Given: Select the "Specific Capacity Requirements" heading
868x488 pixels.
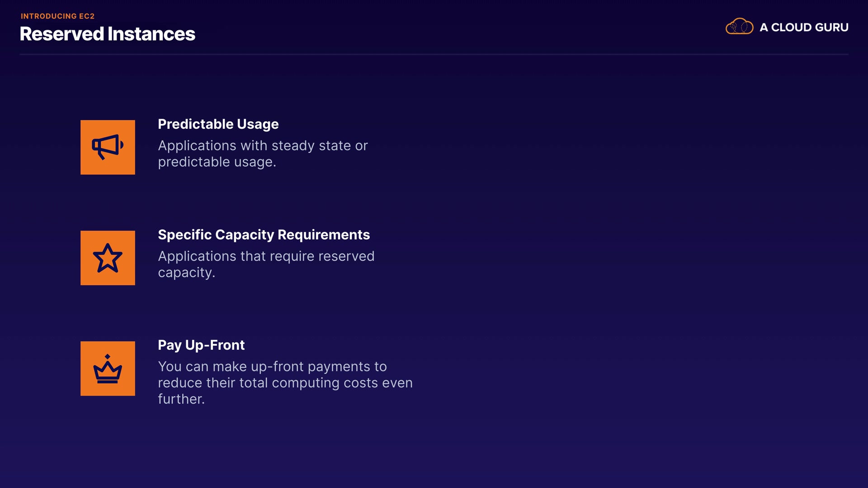Looking at the screenshot, I should tap(264, 235).
